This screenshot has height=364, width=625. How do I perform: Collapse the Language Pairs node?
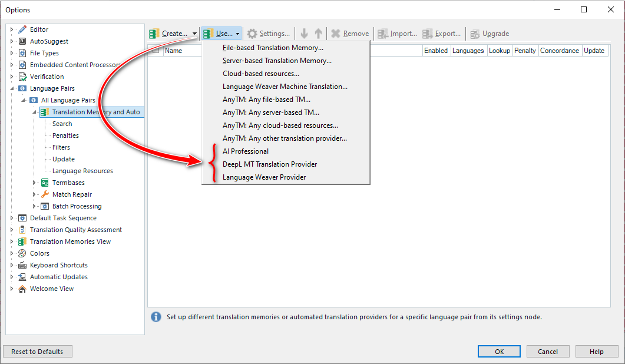pos(12,88)
